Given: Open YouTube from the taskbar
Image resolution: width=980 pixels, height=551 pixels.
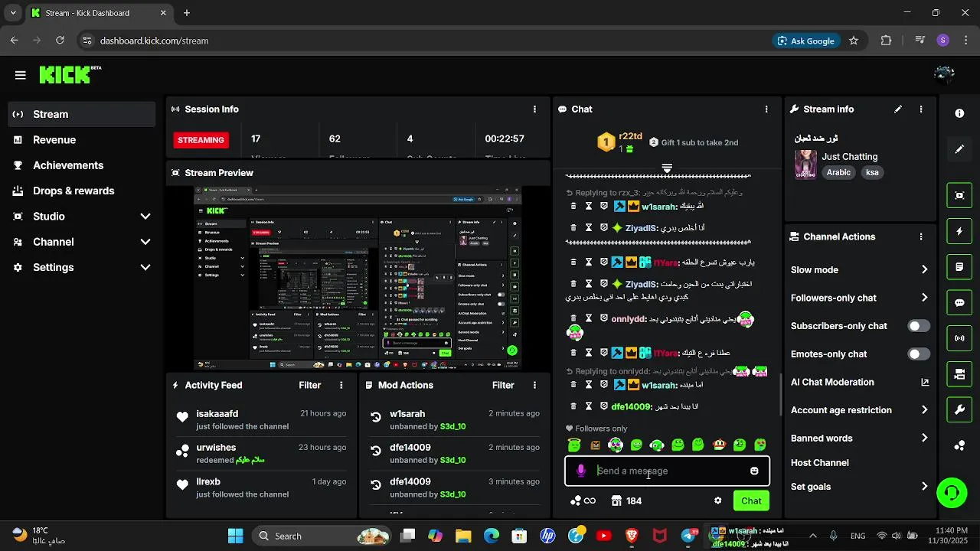Looking at the screenshot, I should point(603,536).
